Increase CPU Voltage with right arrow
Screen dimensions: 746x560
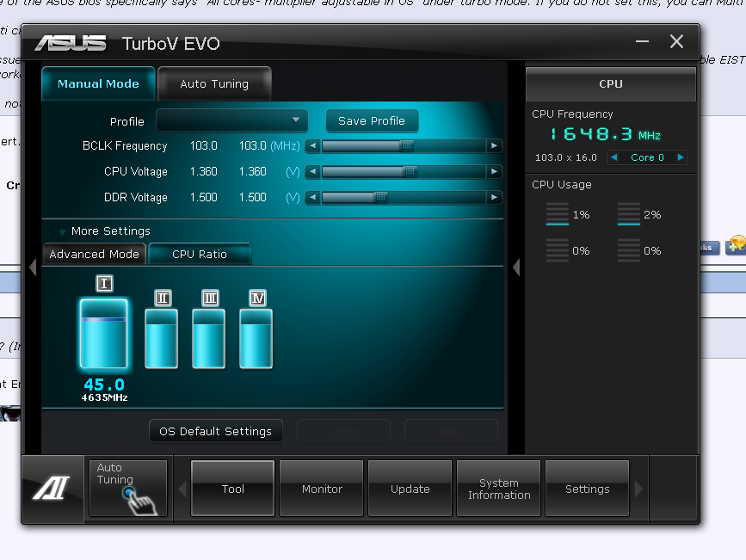click(494, 171)
